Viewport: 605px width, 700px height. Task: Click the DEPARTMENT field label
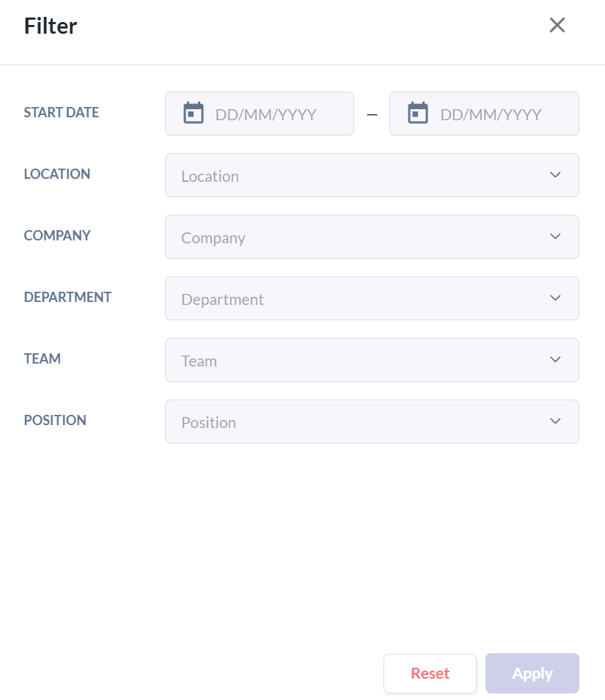tap(67, 298)
